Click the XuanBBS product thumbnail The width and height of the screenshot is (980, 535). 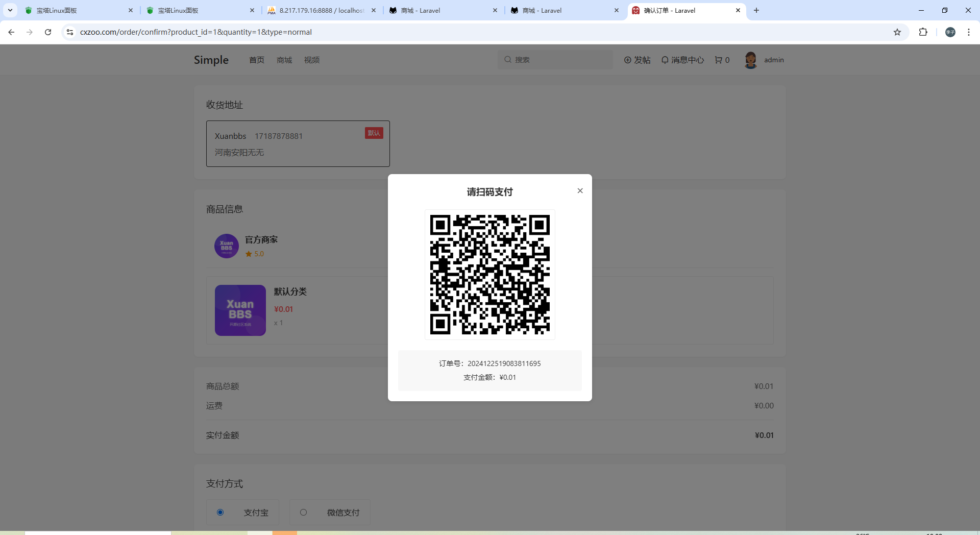pyautogui.click(x=240, y=310)
